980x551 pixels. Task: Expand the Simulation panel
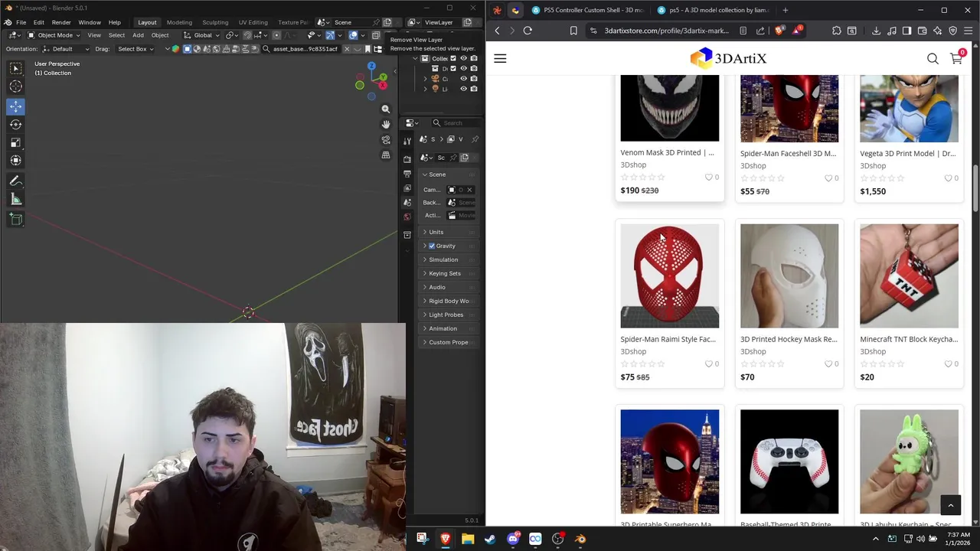[448, 259]
